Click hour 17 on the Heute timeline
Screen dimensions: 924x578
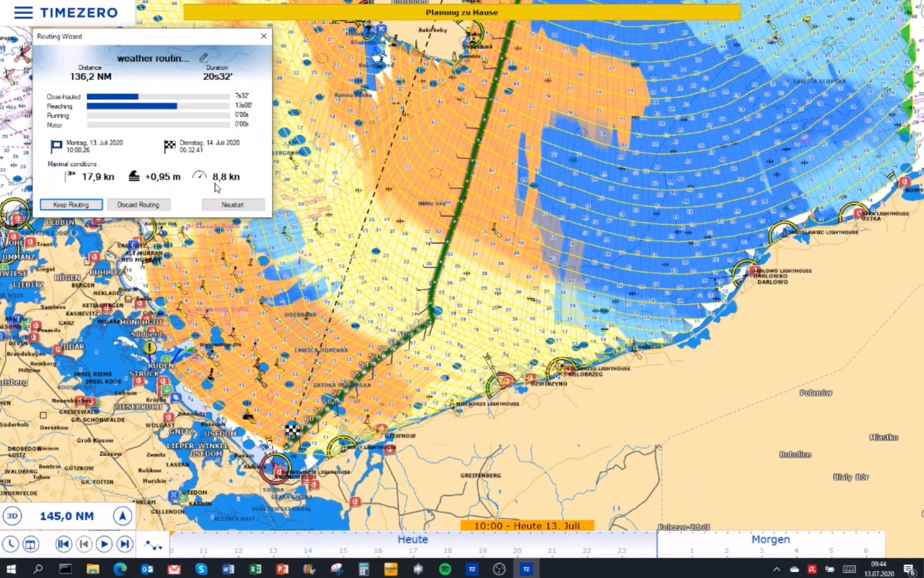pos(413,550)
